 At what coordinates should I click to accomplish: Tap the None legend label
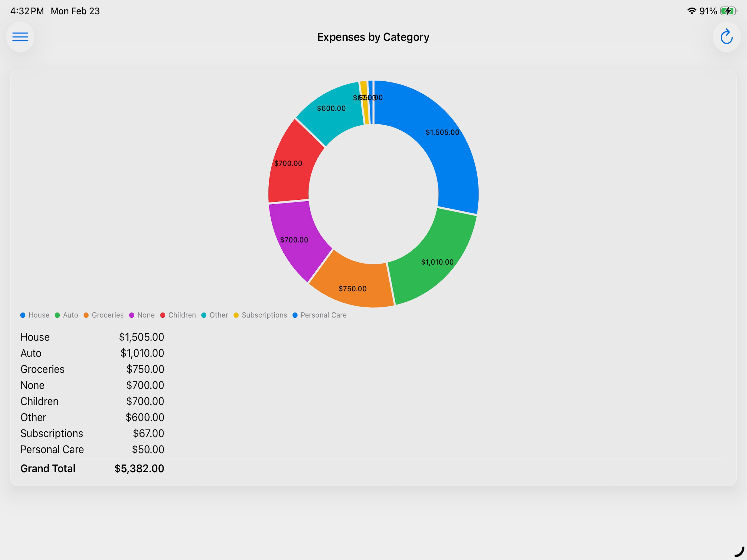click(x=146, y=315)
